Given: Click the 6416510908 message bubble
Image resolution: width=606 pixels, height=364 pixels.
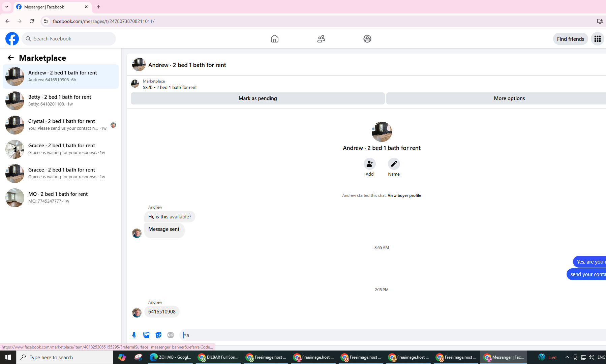Looking at the screenshot, I should click(162, 312).
